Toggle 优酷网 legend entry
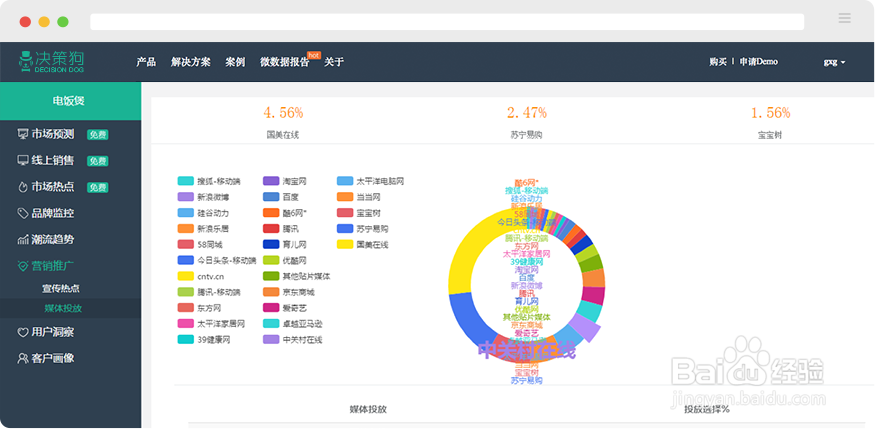The image size is (875, 429). pyautogui.click(x=285, y=261)
